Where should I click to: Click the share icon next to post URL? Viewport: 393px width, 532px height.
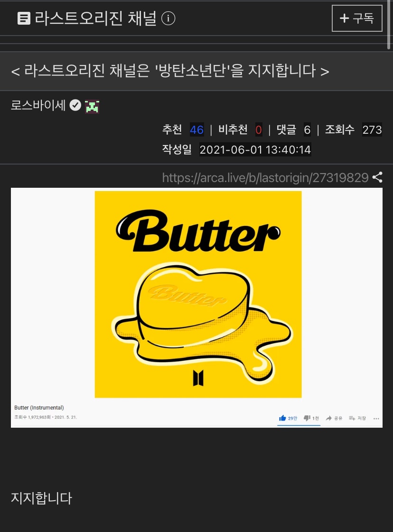coord(377,177)
